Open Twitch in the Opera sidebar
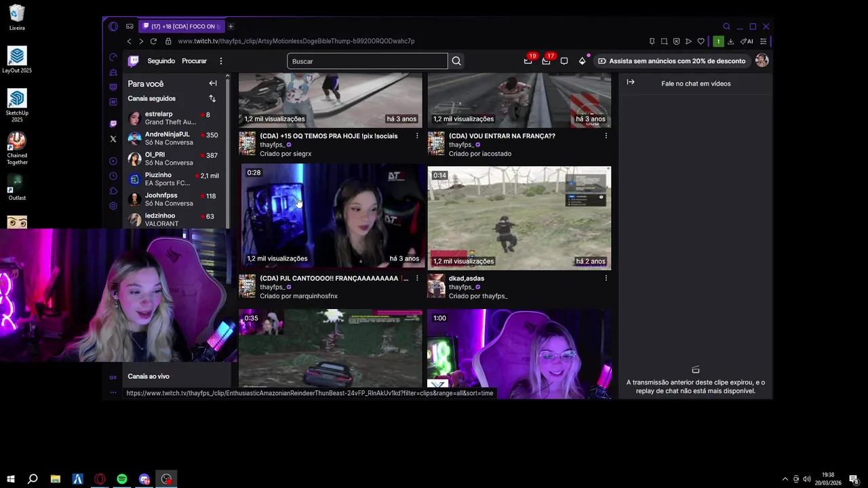This screenshot has height=488, width=868. [113, 124]
